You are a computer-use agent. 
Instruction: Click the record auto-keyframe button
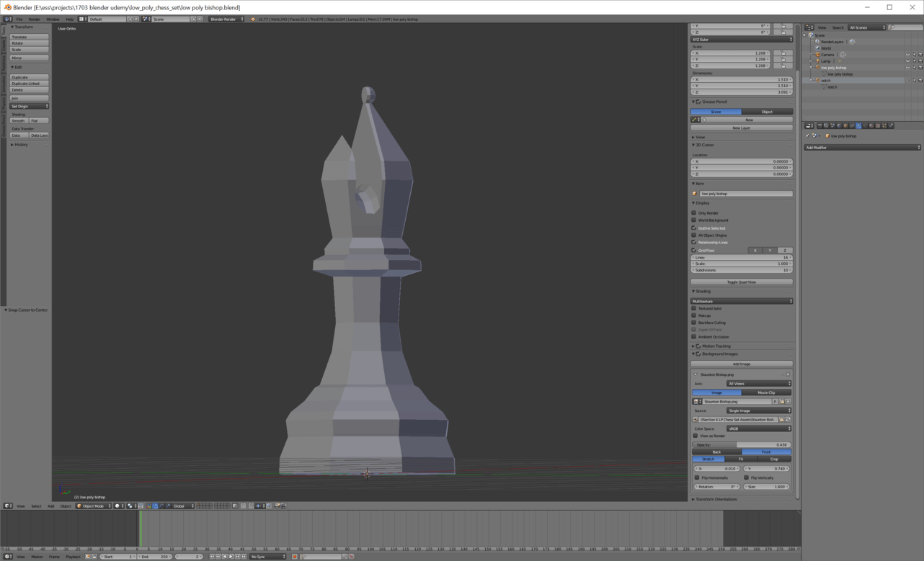point(294,557)
